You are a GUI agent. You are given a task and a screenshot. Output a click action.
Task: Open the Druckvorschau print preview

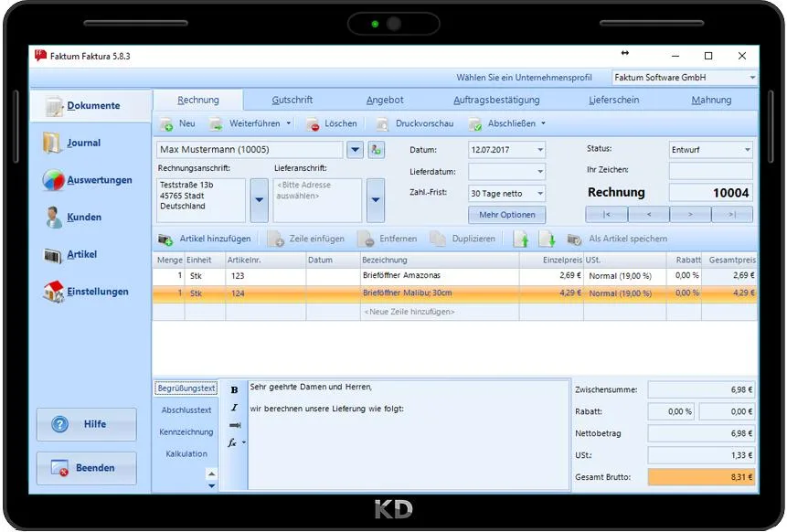pyautogui.click(x=415, y=123)
